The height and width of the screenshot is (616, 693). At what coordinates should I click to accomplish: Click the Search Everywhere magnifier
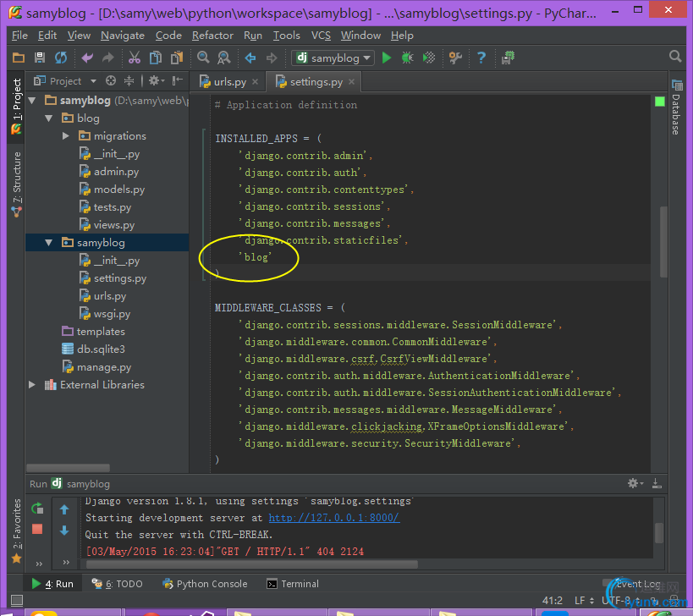click(675, 57)
